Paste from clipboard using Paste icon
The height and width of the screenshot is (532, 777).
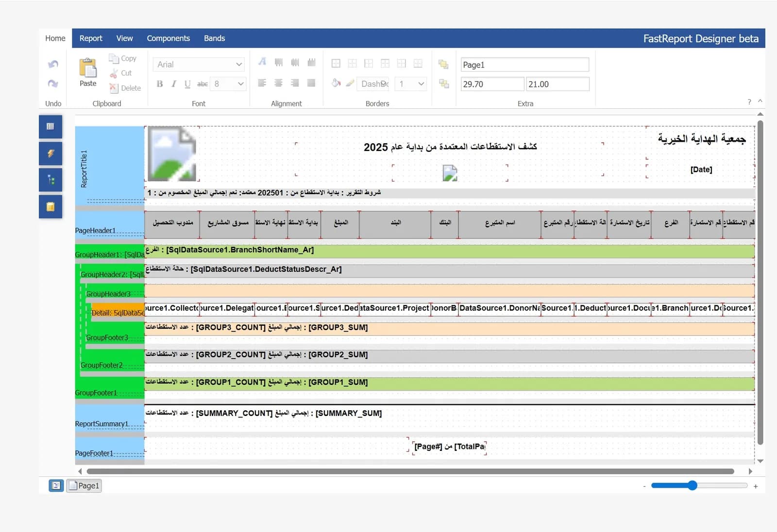click(x=88, y=72)
